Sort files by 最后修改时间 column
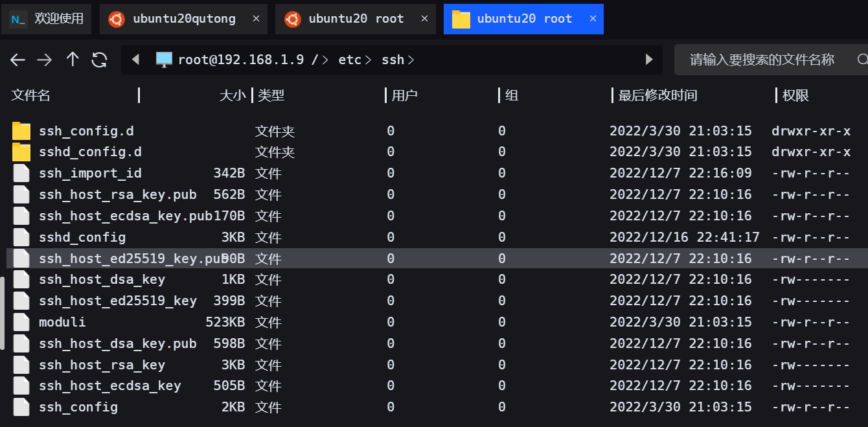The width and height of the screenshot is (868, 427). [x=657, y=96]
